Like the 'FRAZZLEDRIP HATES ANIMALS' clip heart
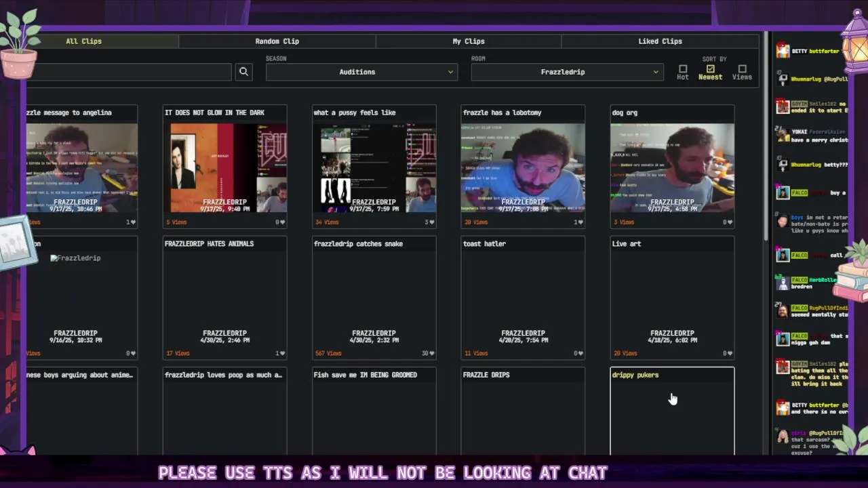The height and width of the screenshot is (488, 868). pos(281,353)
